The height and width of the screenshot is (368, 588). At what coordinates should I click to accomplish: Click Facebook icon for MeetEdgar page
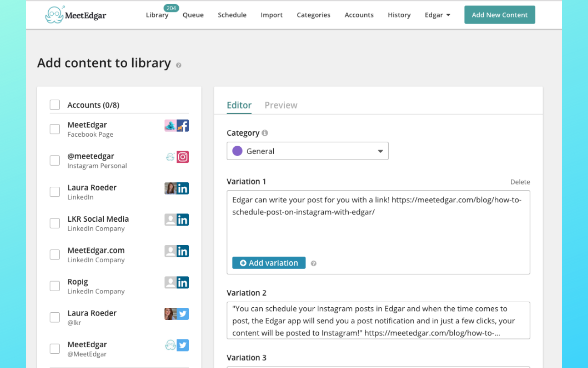(183, 126)
